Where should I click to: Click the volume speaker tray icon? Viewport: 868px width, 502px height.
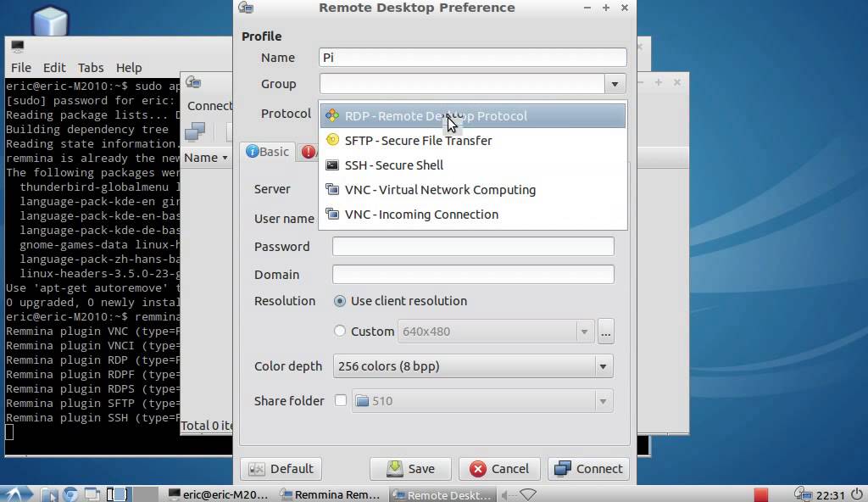(508, 494)
